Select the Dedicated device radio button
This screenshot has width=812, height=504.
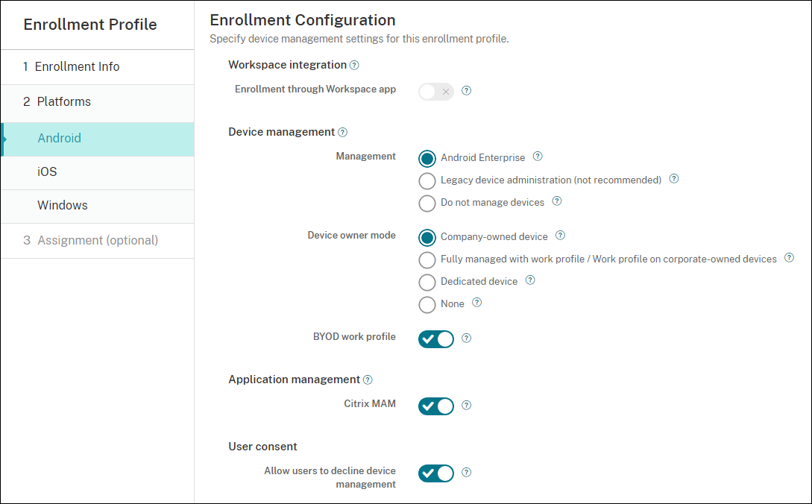[x=427, y=282]
